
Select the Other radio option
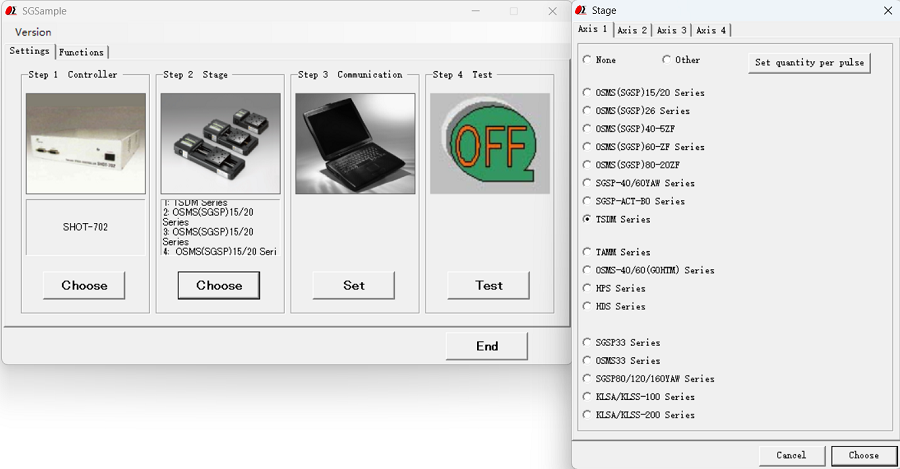pos(667,60)
